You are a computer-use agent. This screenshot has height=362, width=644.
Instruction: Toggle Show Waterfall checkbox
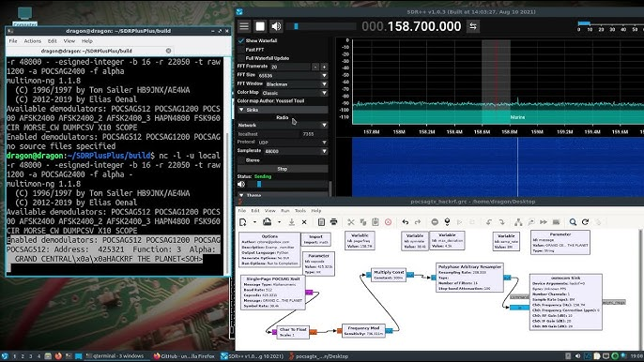coord(241,40)
